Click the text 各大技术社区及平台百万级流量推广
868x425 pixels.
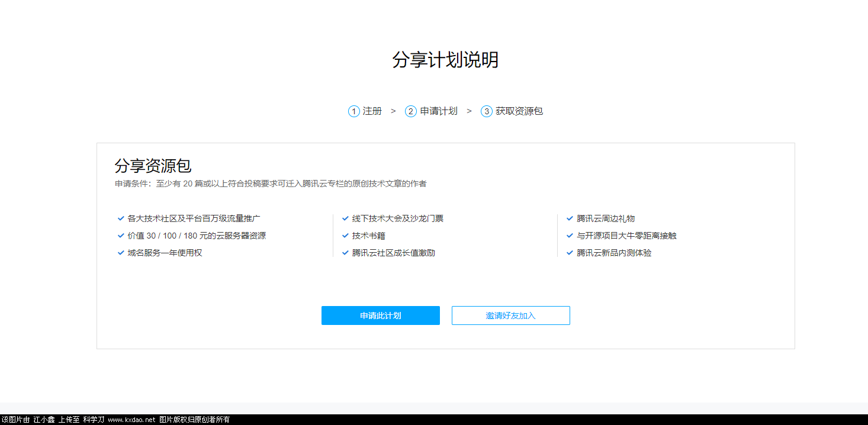(194, 218)
